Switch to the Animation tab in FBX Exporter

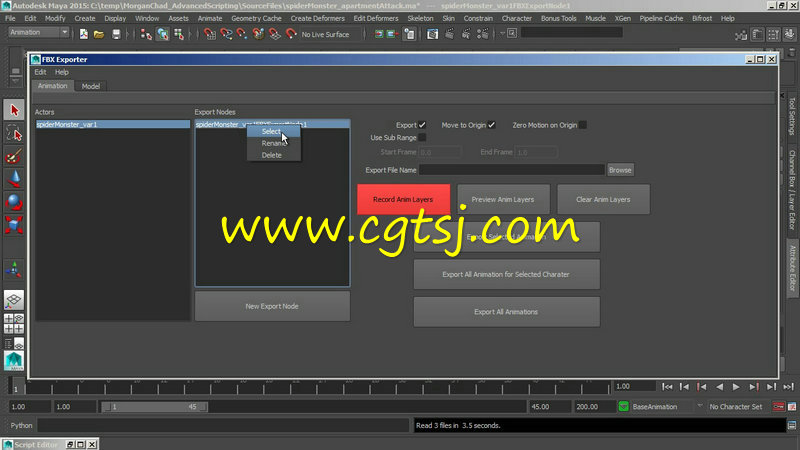click(53, 86)
